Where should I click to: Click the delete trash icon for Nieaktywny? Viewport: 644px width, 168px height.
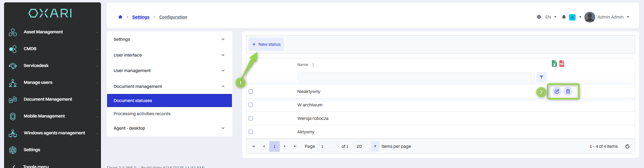(x=568, y=92)
